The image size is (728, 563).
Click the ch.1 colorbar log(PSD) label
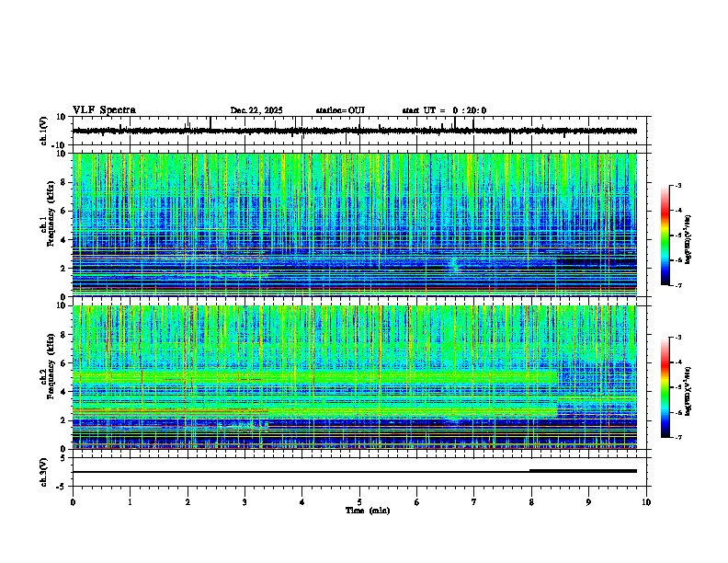[x=688, y=239]
